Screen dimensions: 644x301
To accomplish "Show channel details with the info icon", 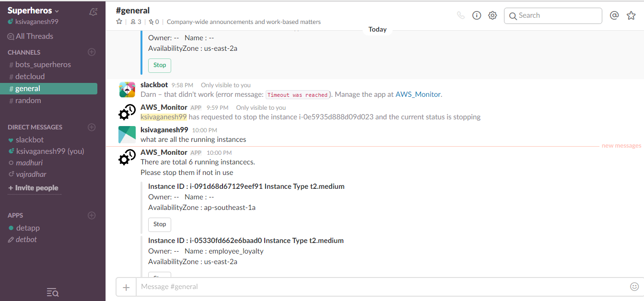I will (x=477, y=15).
